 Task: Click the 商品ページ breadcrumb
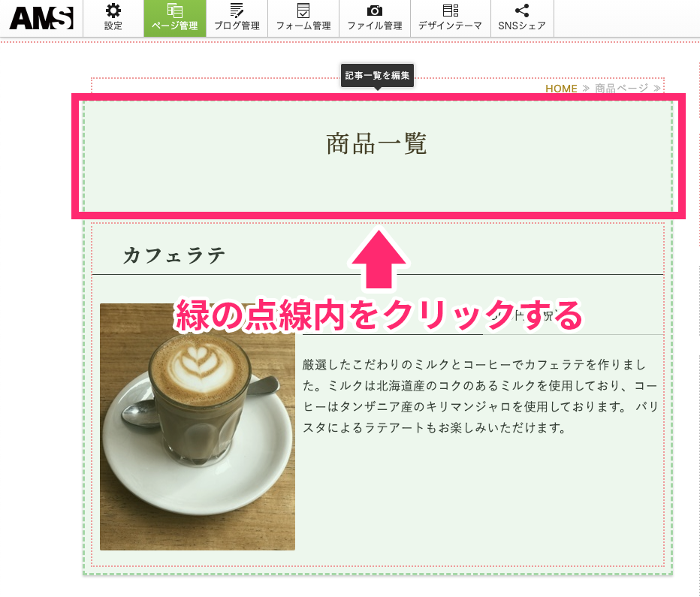[621, 89]
